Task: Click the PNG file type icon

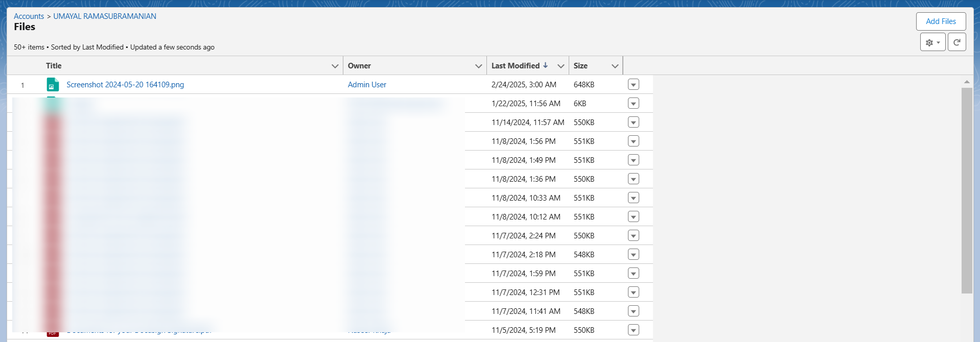Action: pyautogui.click(x=53, y=84)
